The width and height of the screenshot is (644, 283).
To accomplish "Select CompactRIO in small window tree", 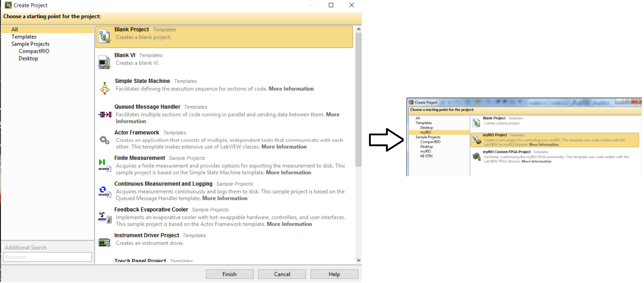I will 430,142.
